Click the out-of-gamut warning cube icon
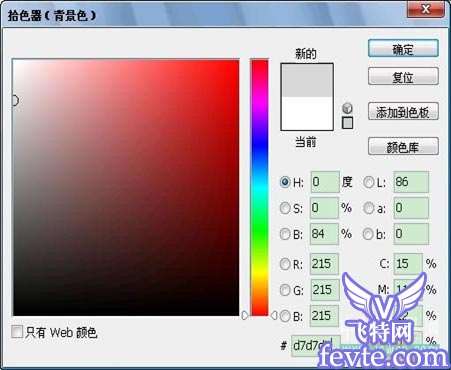The height and width of the screenshot is (370, 451). [x=347, y=108]
